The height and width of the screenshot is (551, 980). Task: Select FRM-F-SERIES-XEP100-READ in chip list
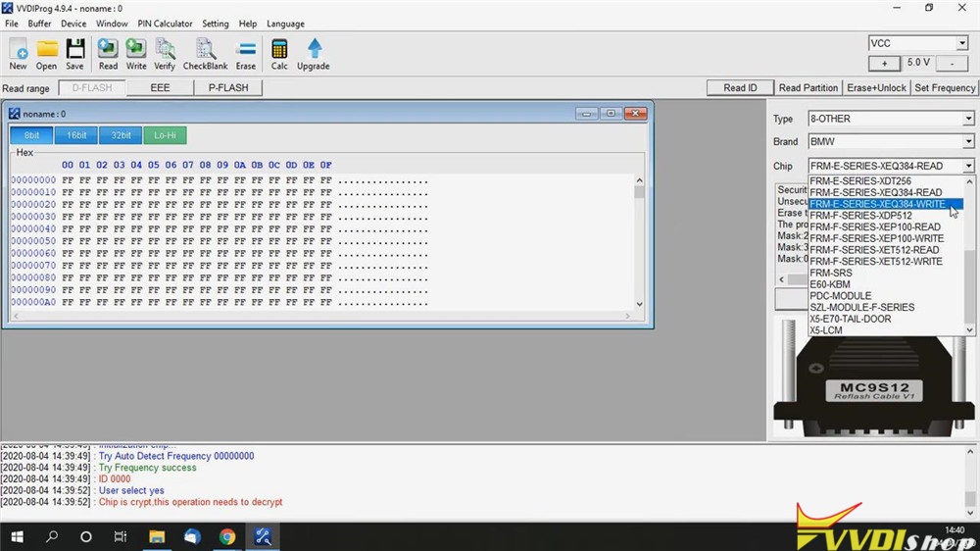tap(875, 227)
